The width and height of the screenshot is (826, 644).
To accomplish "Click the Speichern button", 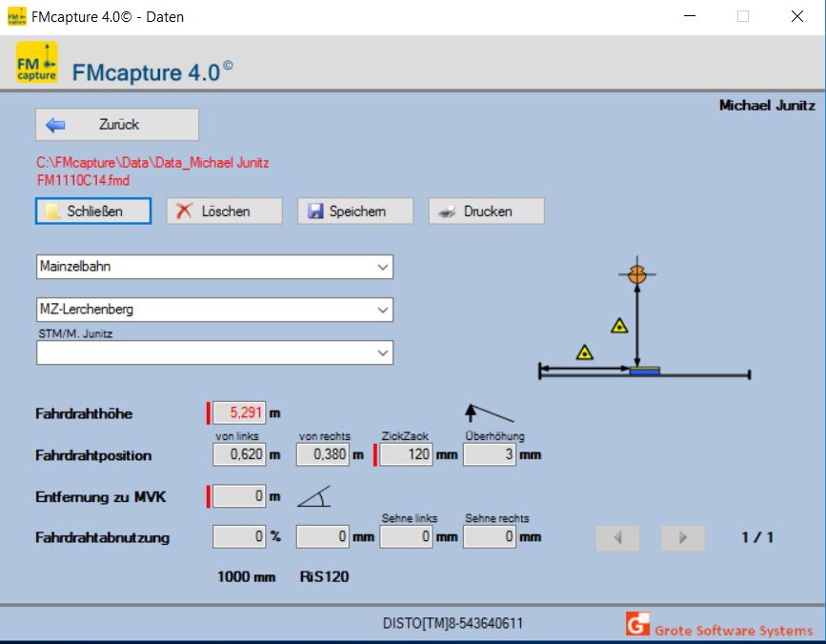I will click(355, 211).
